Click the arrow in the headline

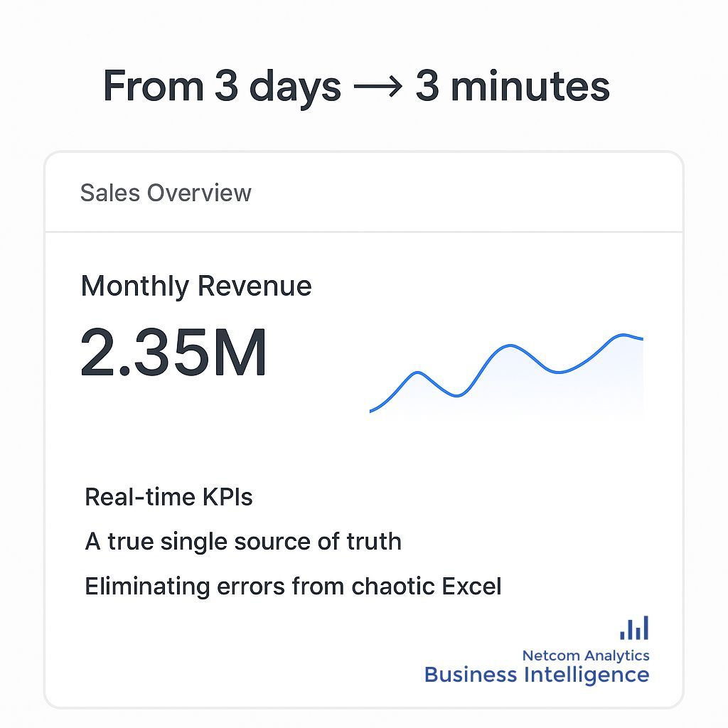[378, 88]
